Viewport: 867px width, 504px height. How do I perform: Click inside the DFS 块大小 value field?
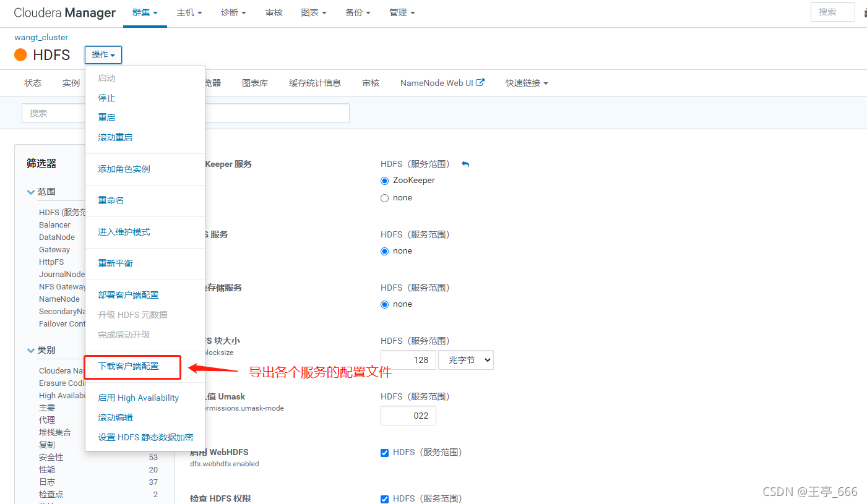tap(408, 359)
